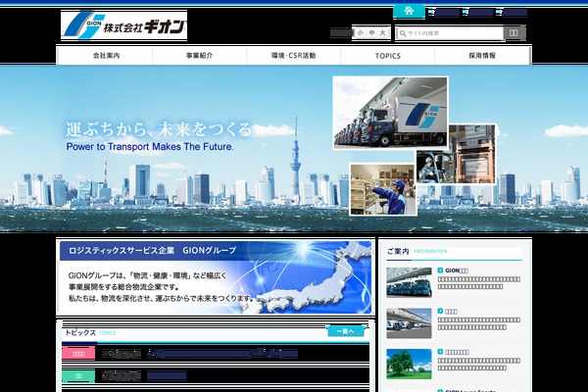Screen dimensions: 588x392
Task: Set font size to large (大)
Action: point(382,33)
